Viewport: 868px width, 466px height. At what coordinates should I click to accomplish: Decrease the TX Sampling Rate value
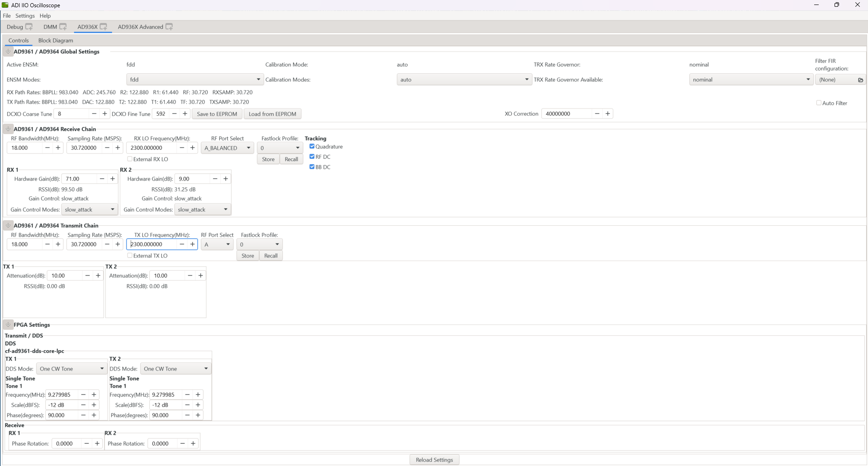coord(107,244)
